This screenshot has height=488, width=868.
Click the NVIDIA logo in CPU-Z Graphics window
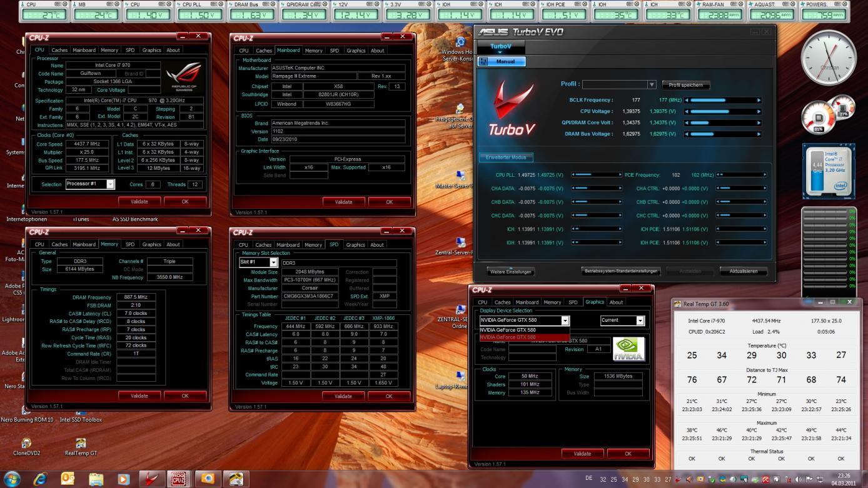(628, 349)
